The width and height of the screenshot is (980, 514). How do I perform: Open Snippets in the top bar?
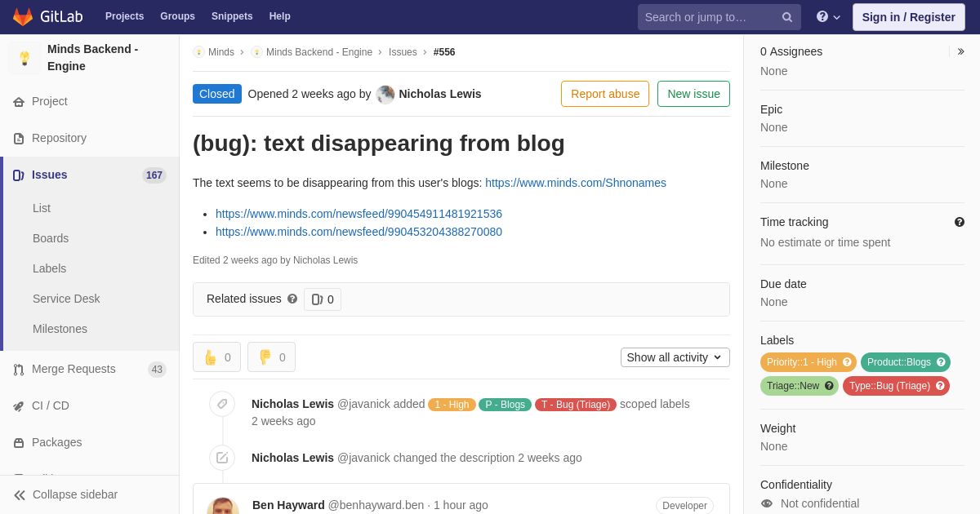232,16
